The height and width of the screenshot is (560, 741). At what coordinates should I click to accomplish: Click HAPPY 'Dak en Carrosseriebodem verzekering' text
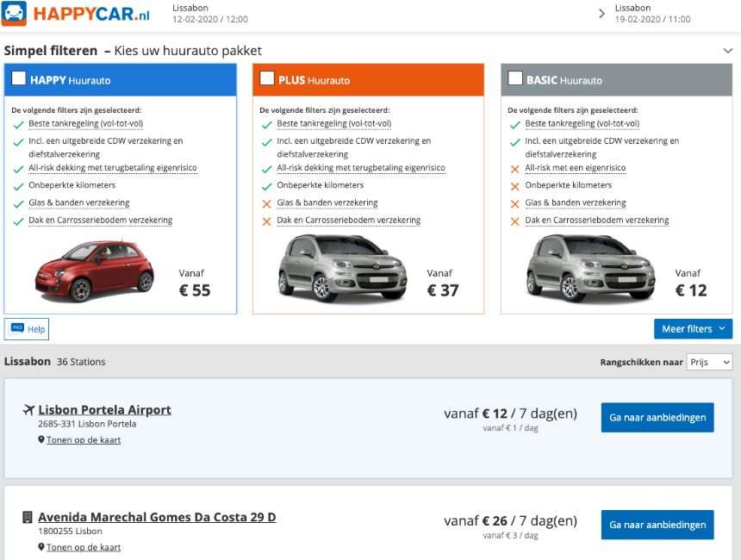[x=100, y=221]
